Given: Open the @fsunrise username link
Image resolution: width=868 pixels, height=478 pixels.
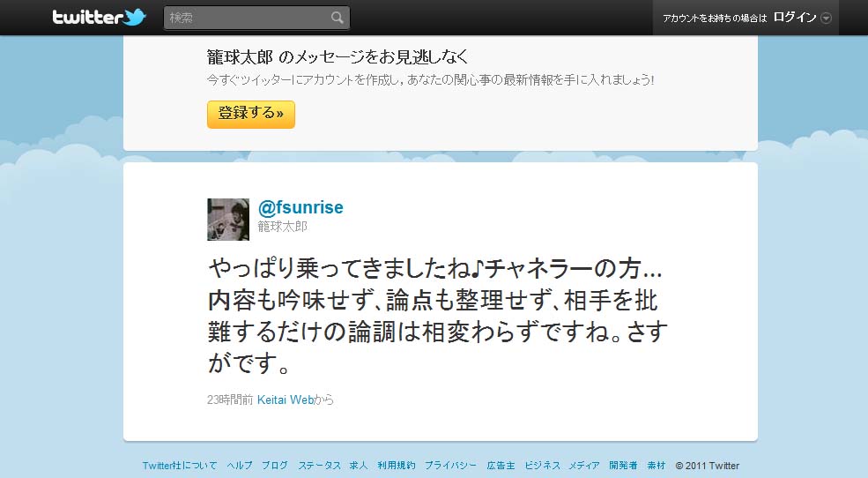Looking at the screenshot, I should tap(300, 207).
